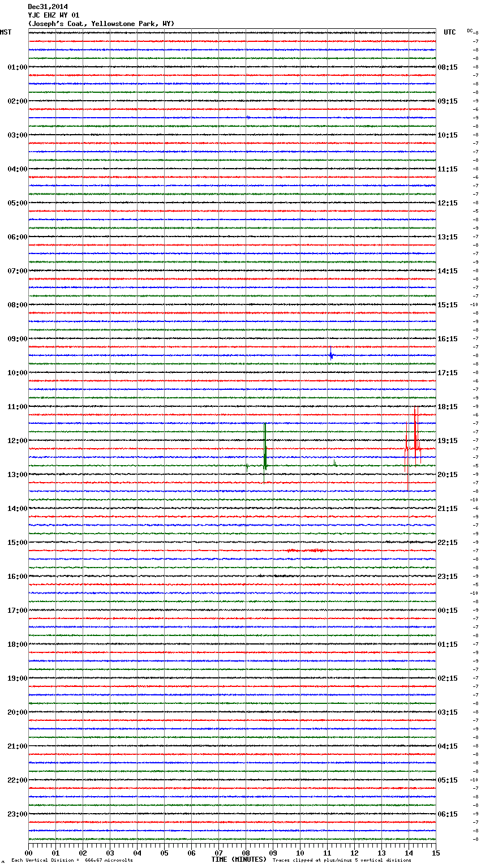Click the 22:15 UTC time label

(448, 543)
